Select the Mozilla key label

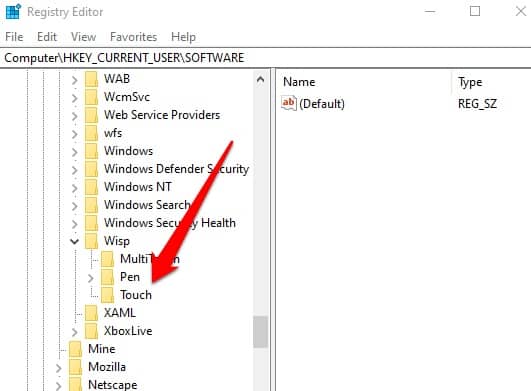click(107, 367)
